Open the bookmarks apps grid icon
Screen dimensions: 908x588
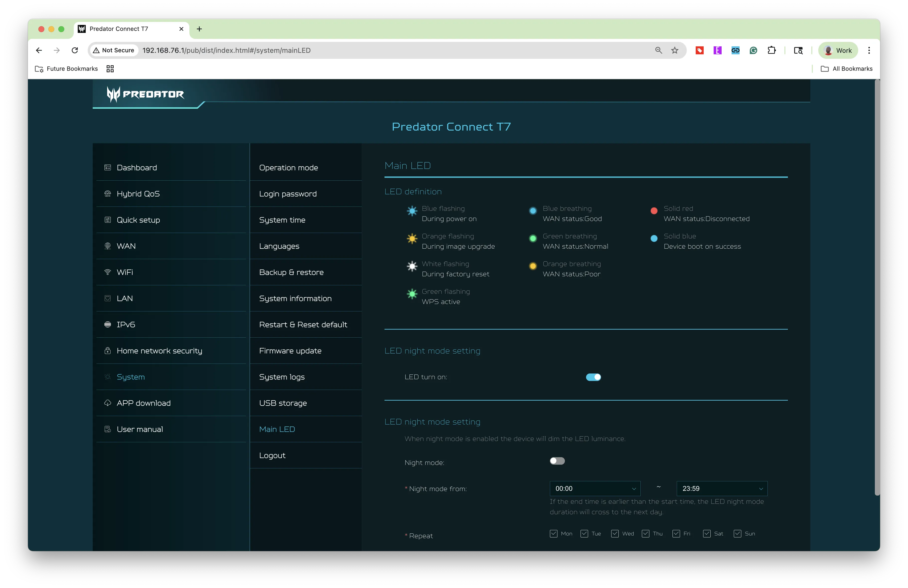click(110, 69)
